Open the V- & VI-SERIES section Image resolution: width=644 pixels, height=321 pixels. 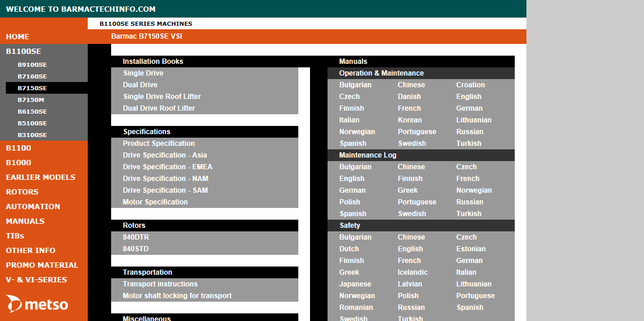(36, 280)
